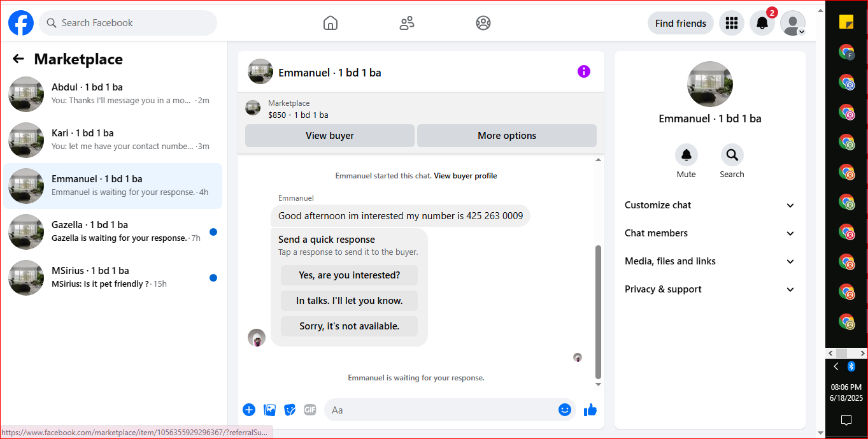The image size is (868, 439).
Task: Open the Windows notification center icon
Action: [846, 420]
